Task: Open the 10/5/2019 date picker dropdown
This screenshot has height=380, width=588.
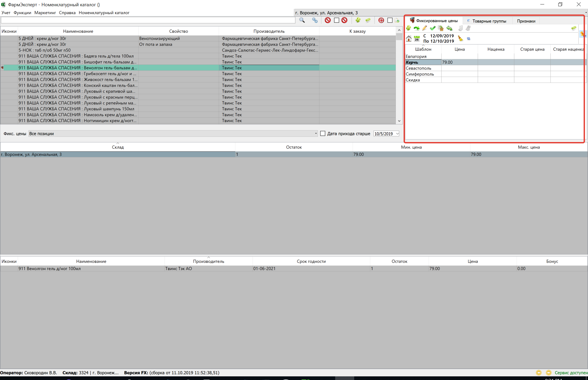Action: (x=397, y=134)
